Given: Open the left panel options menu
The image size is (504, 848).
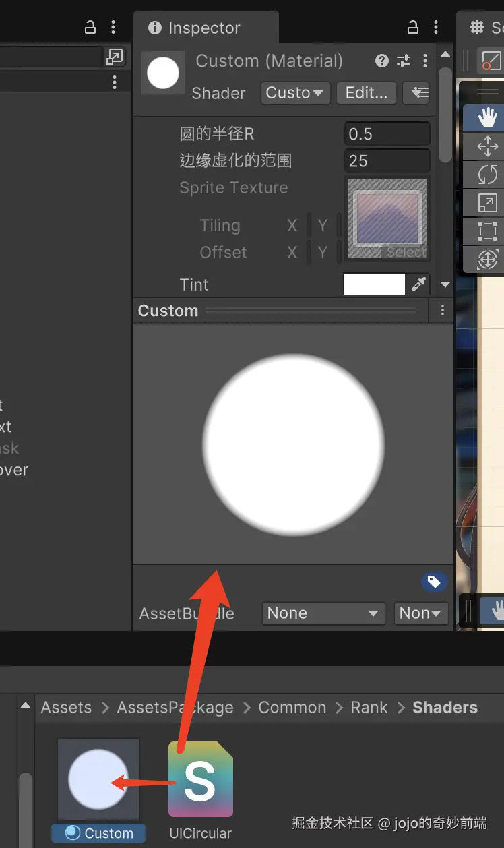Looking at the screenshot, I should point(113,28).
